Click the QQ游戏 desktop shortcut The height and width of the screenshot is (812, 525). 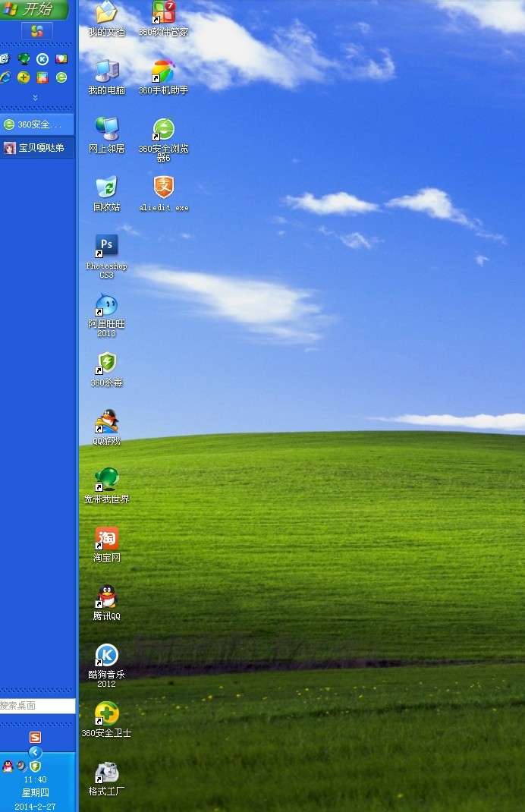click(x=107, y=427)
